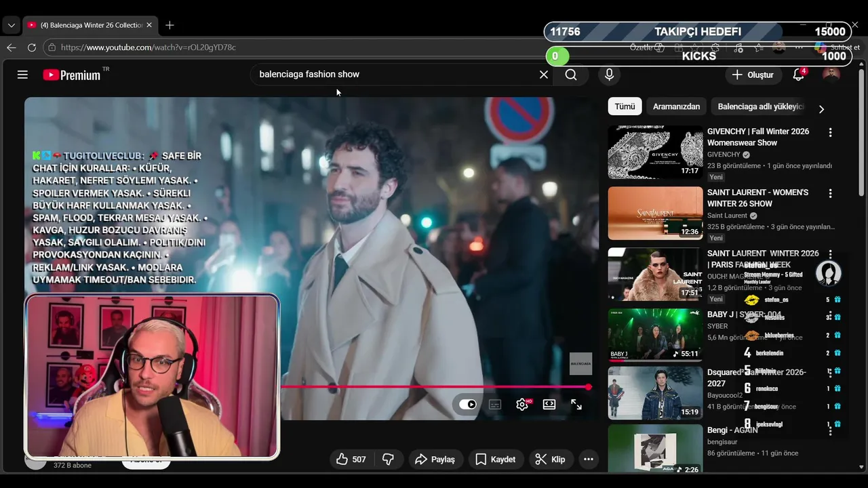Create a clip with Klip button
This screenshot has width=868, height=488.
coord(550,460)
